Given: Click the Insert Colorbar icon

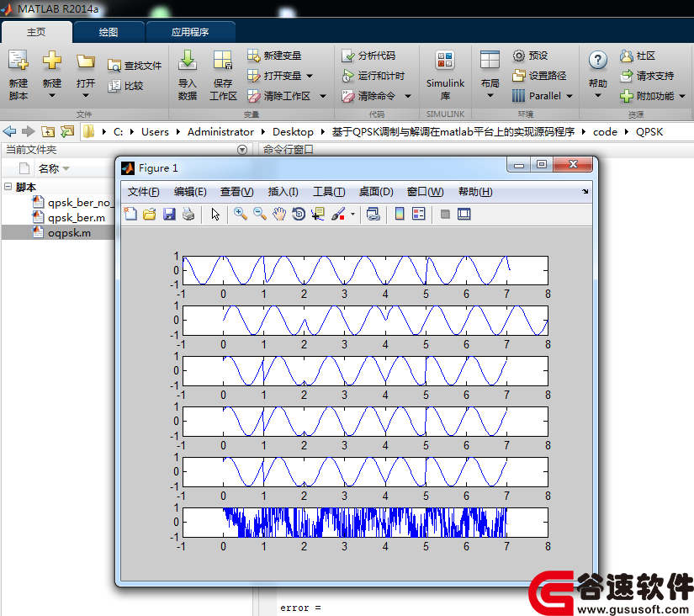Looking at the screenshot, I should [x=400, y=215].
